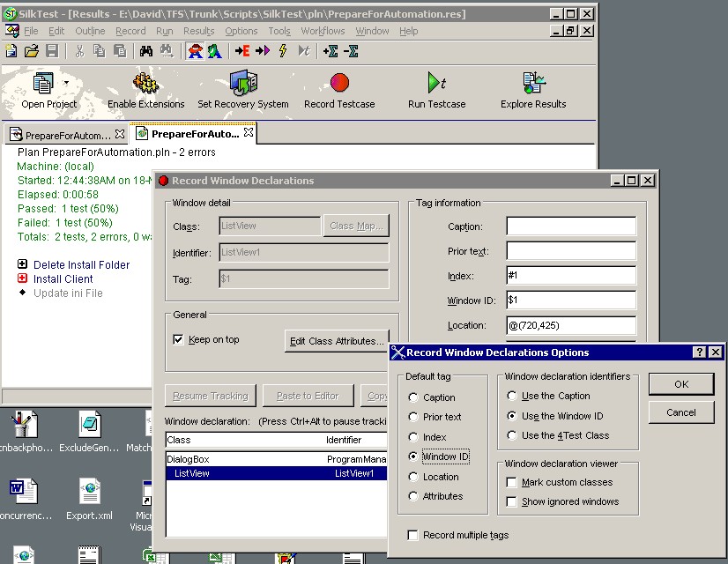This screenshot has width=728, height=564.
Task: Click the Options dialog help question button
Action: pos(699,352)
